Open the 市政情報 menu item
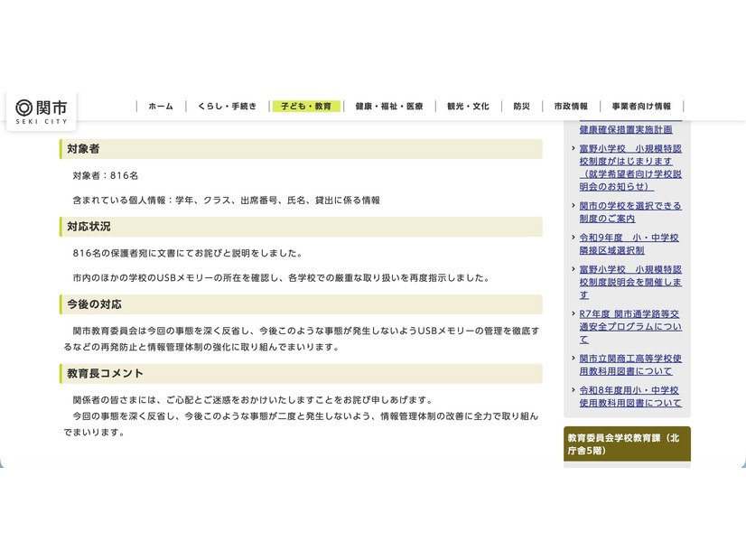The height and width of the screenshot is (560, 746). click(x=571, y=106)
